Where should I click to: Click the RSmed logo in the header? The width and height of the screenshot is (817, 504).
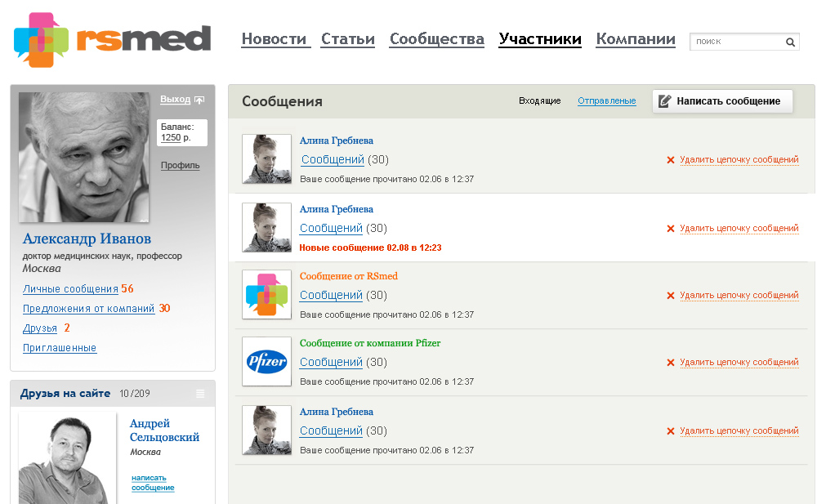point(112,39)
